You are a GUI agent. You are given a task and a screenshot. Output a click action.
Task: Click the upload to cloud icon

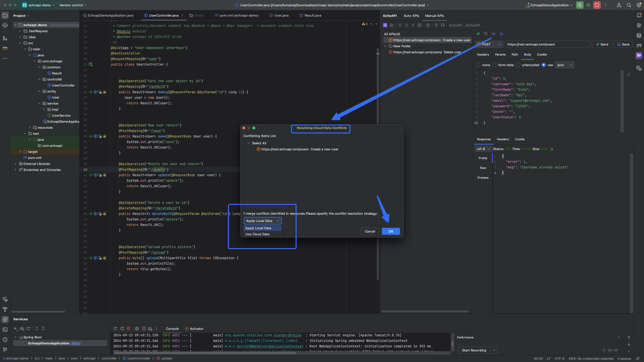pos(494,34)
